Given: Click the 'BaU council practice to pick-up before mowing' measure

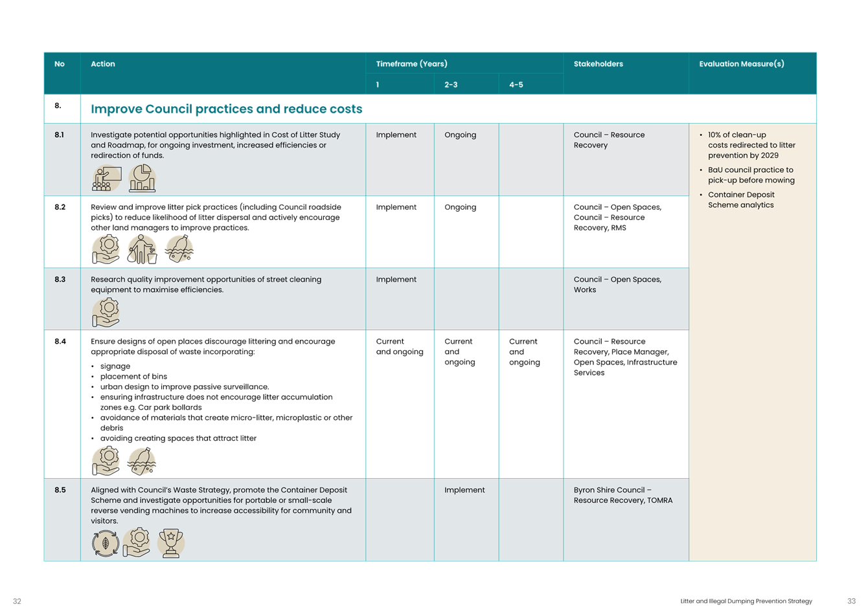Looking at the screenshot, I should tap(751, 175).
